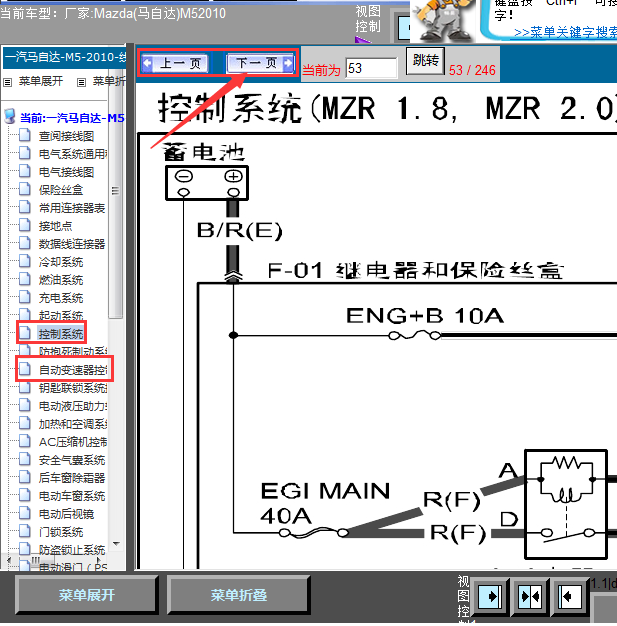Click view control left-arrow panel icon
The height and width of the screenshot is (626, 617).
pos(569,596)
